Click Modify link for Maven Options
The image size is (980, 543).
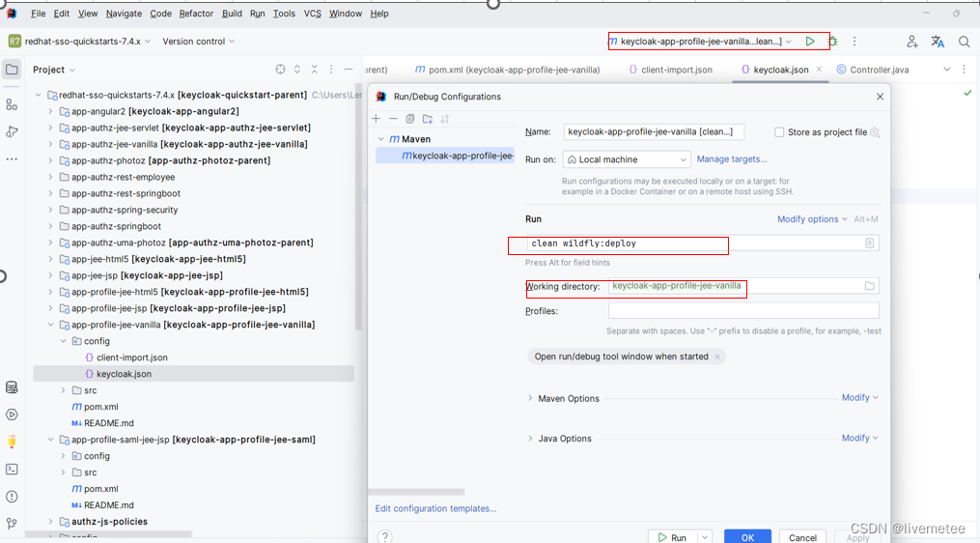click(860, 398)
